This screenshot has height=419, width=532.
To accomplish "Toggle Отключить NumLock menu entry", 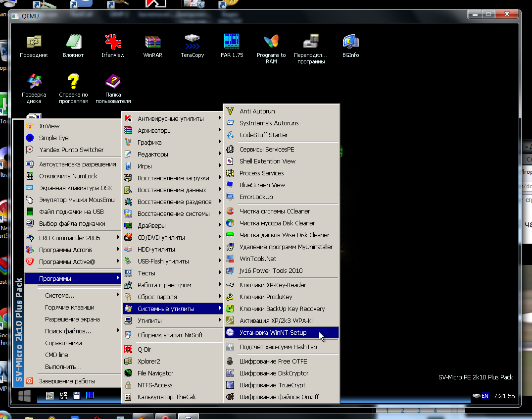I will coord(68,176).
